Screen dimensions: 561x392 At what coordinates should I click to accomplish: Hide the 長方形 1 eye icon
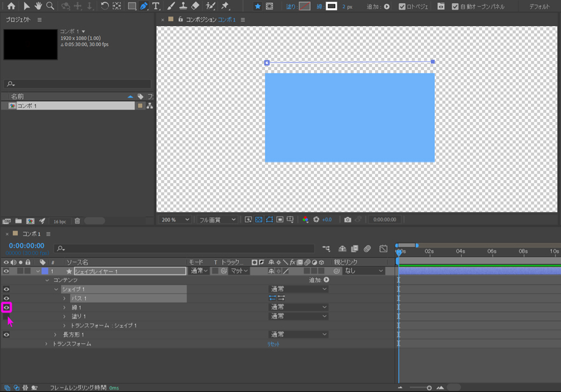click(x=6, y=335)
